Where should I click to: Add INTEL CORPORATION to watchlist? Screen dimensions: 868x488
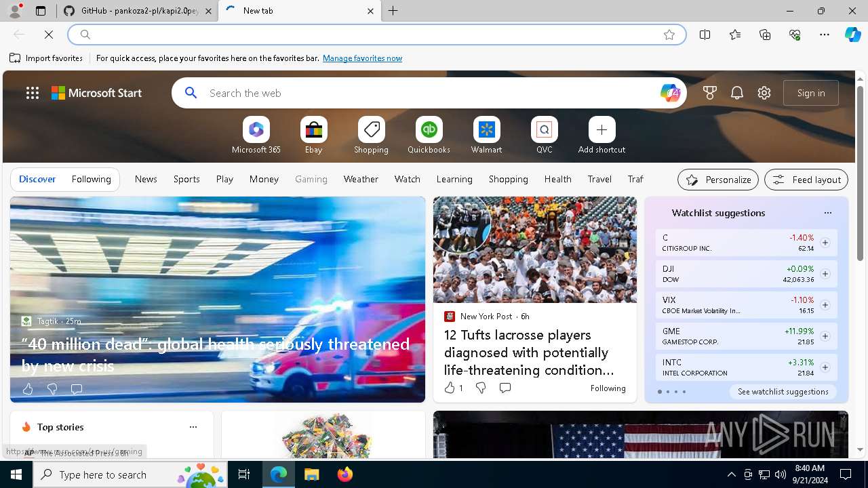tap(825, 367)
